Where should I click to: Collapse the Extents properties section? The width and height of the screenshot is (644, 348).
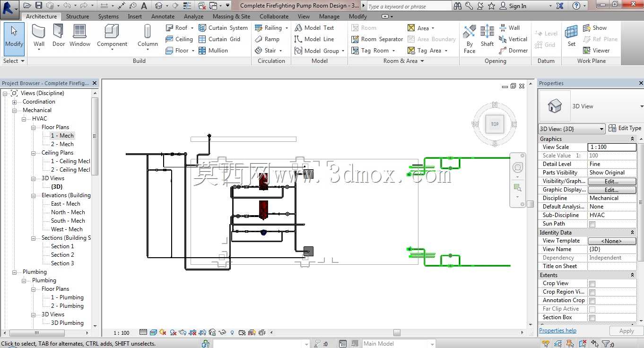coord(632,275)
